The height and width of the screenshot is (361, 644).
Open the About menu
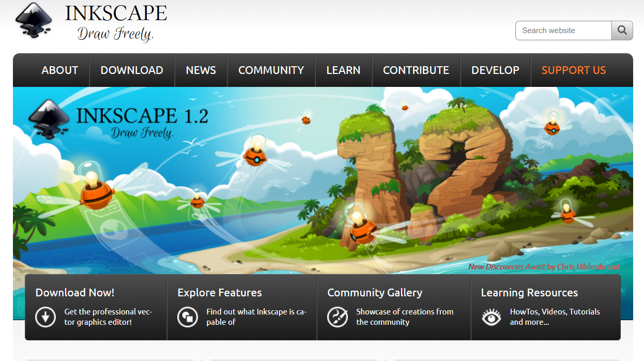coord(60,70)
